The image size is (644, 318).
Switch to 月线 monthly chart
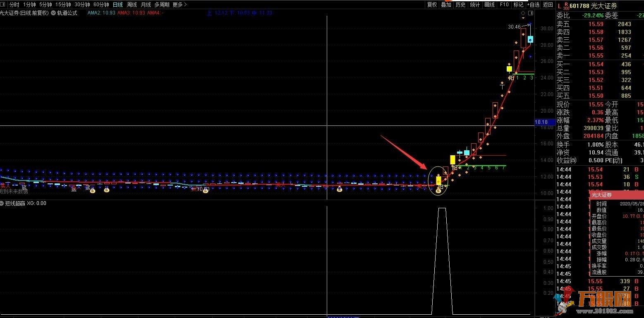[146, 5]
